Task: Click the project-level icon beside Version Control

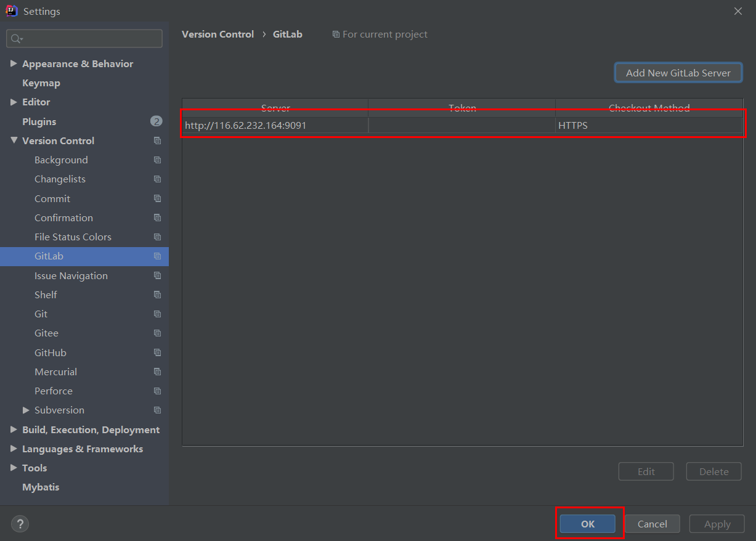Action: [x=157, y=140]
